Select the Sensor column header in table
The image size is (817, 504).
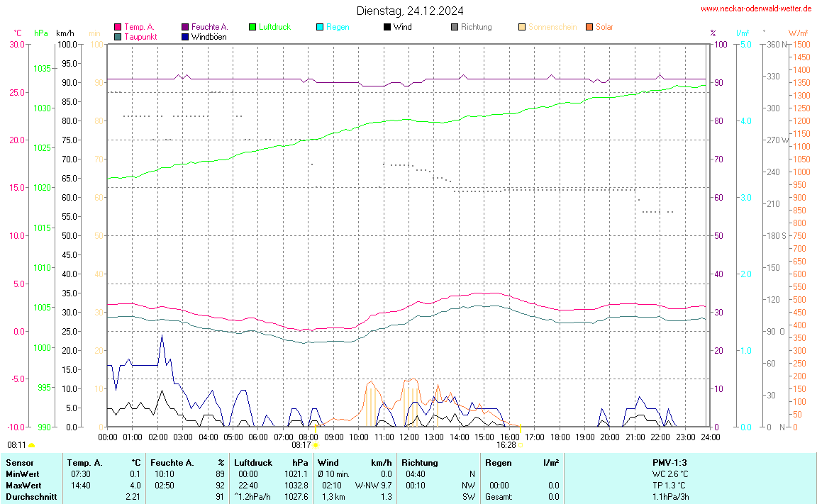point(19,462)
